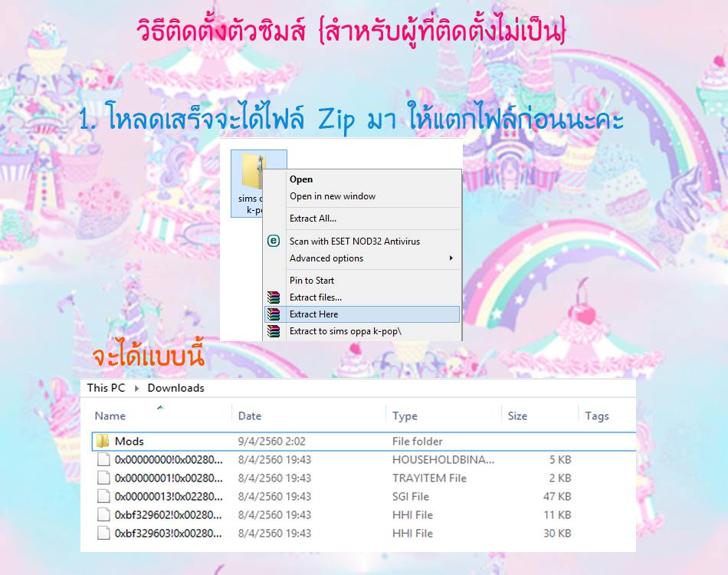Viewport: 728px width, 575px height.
Task: Click the TRAYITEM File type cell
Action: 429,478
